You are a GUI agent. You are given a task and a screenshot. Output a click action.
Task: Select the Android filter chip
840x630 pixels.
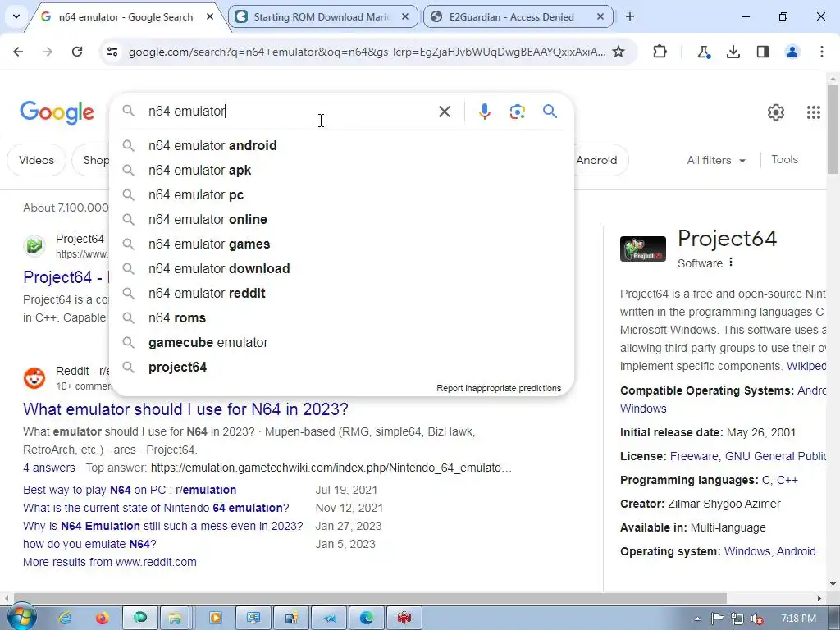(x=599, y=160)
